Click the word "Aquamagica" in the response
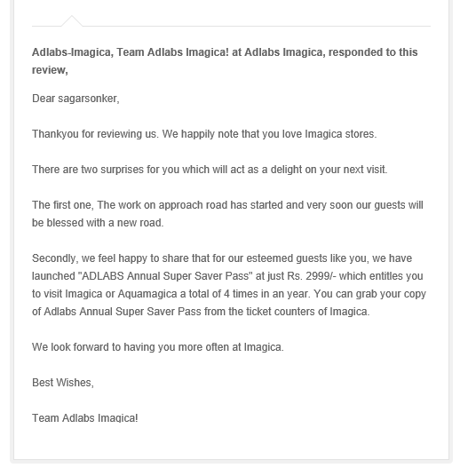 [147, 294]
